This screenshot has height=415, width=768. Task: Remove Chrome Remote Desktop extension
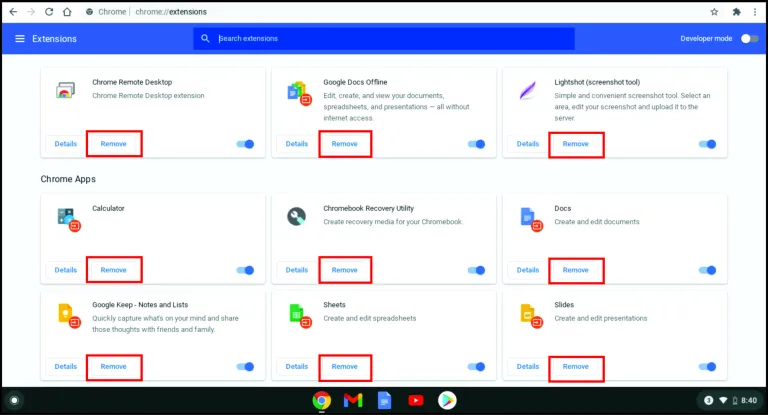pyautogui.click(x=114, y=144)
